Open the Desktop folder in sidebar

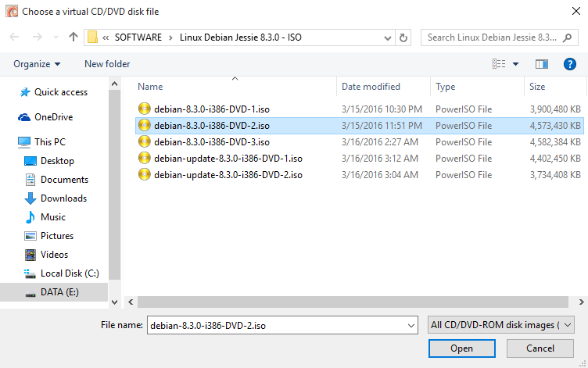pos(48,161)
